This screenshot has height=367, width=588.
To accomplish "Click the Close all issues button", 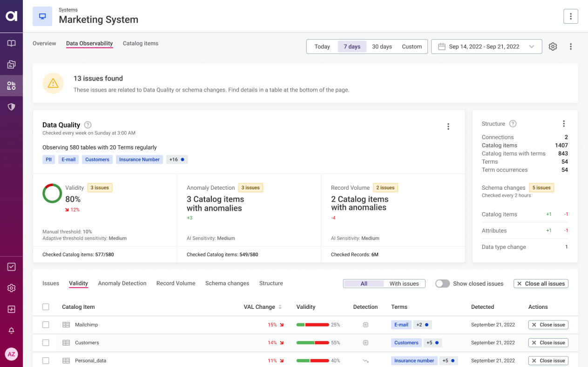I will 541,283.
